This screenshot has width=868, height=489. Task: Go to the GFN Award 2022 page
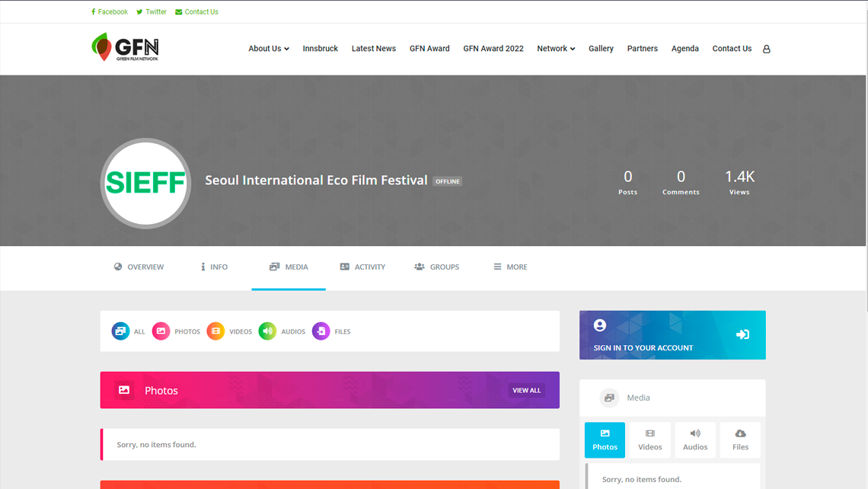493,49
